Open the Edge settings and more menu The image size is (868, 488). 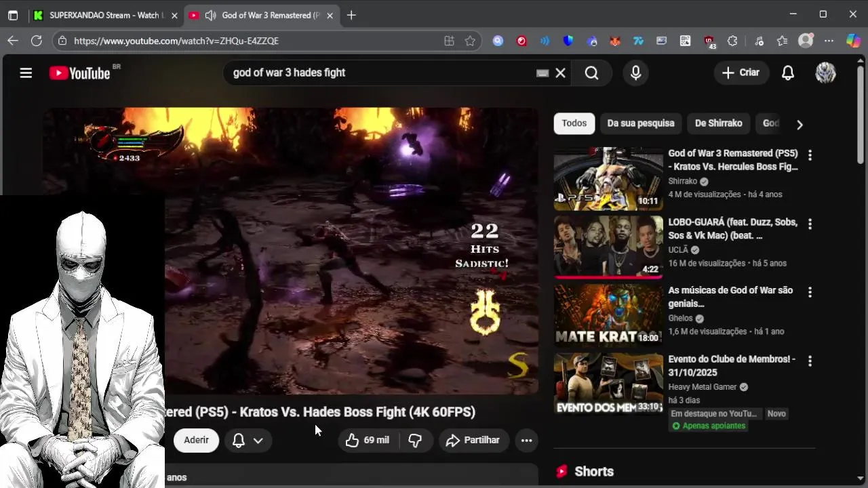click(829, 41)
